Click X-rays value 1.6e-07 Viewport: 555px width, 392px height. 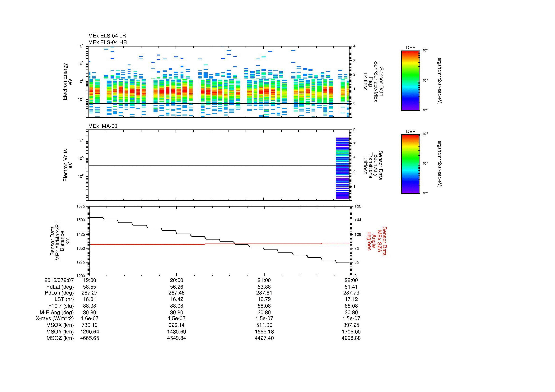click(90, 318)
